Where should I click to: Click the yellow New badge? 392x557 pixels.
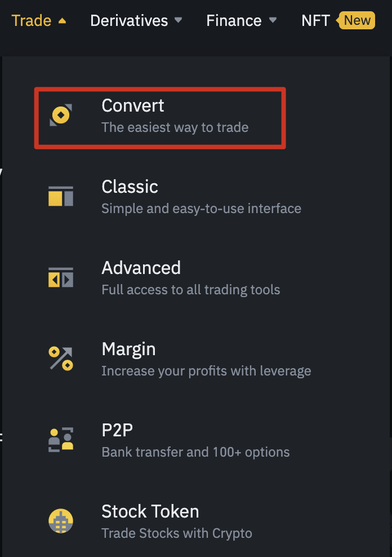(x=357, y=21)
